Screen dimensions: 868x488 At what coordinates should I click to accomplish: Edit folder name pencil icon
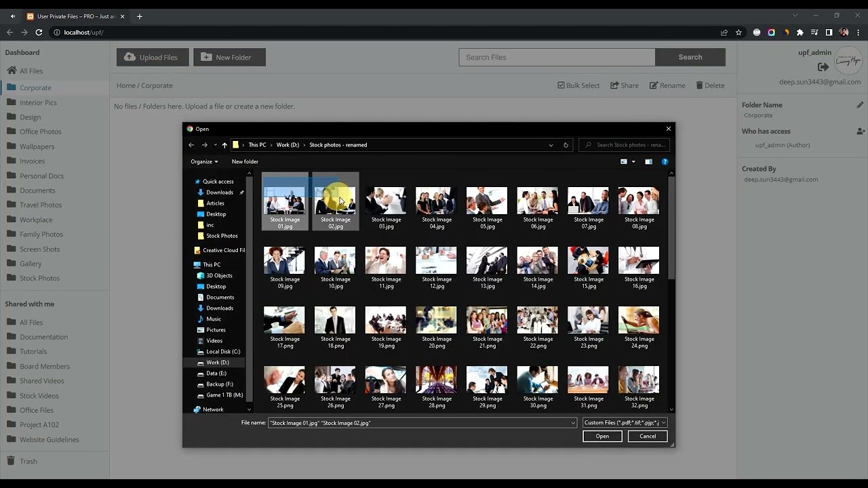tap(860, 105)
